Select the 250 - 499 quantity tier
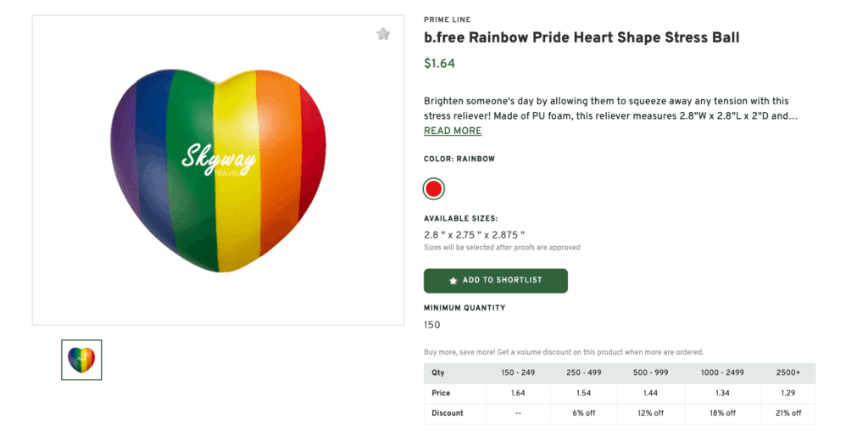The width and height of the screenshot is (868, 431). point(583,373)
